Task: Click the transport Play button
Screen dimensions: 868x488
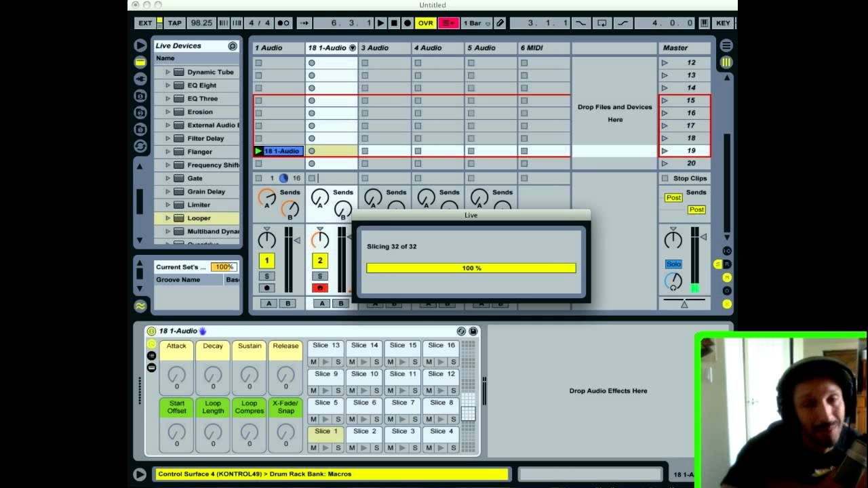Action: [x=380, y=23]
